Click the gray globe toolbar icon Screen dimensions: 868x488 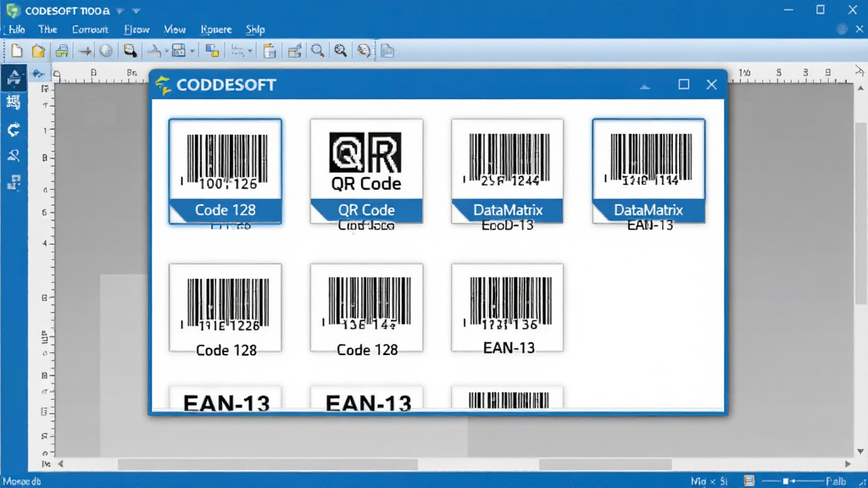click(x=106, y=51)
